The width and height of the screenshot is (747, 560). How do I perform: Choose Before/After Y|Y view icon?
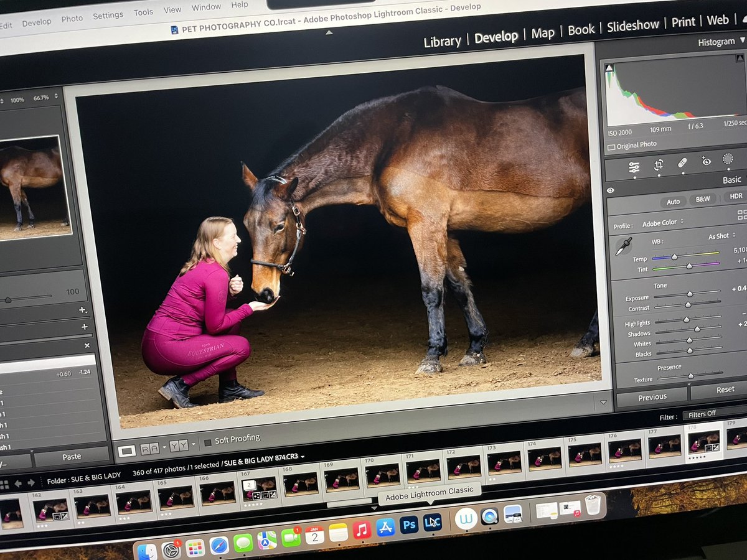(179, 445)
